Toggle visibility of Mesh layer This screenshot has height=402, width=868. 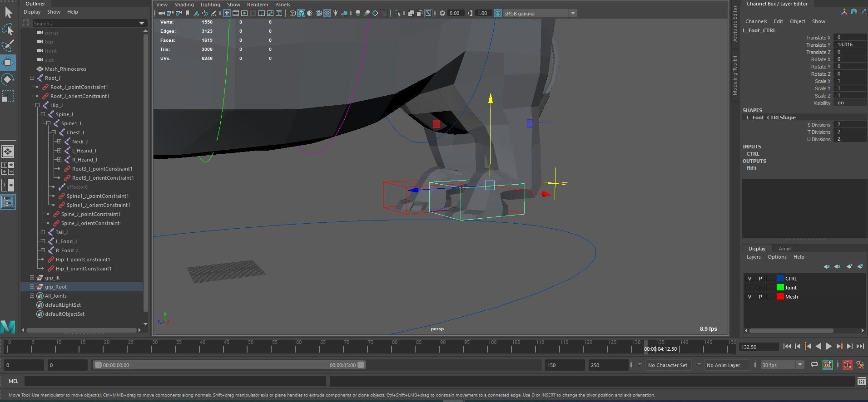tap(749, 297)
